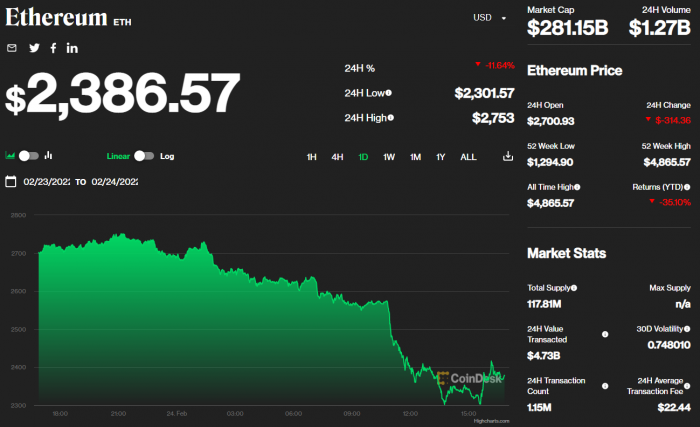Open the USD currency dropdown
700x427 pixels.
click(x=489, y=17)
